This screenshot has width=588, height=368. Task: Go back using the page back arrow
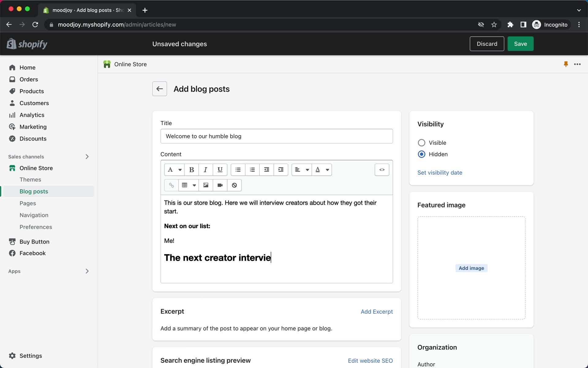(160, 89)
